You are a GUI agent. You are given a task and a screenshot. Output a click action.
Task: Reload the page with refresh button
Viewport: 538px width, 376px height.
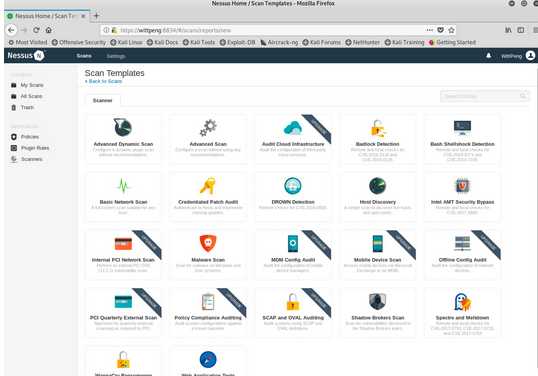tap(36, 30)
